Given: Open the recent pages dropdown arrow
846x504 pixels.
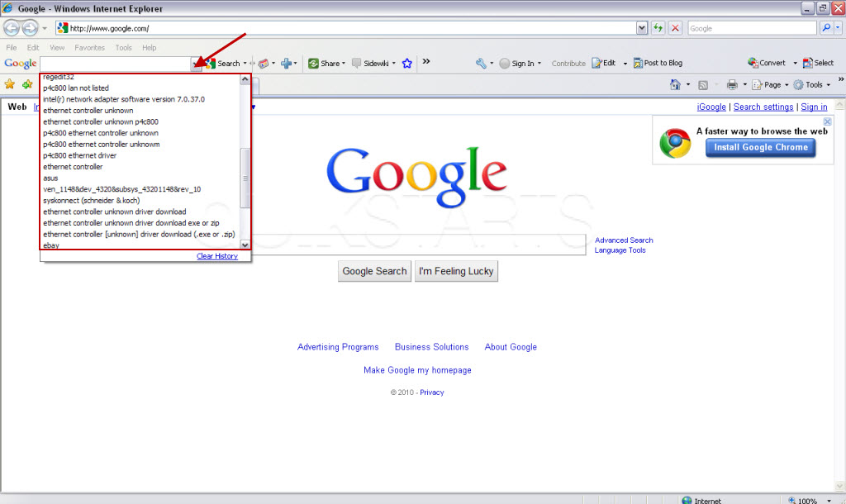Looking at the screenshot, I should tap(45, 28).
